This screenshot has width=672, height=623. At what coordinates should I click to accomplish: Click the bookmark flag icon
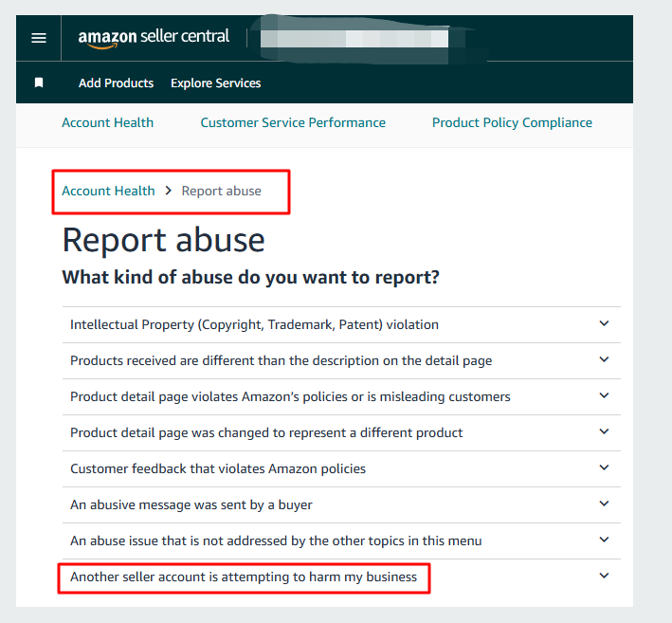[x=39, y=83]
